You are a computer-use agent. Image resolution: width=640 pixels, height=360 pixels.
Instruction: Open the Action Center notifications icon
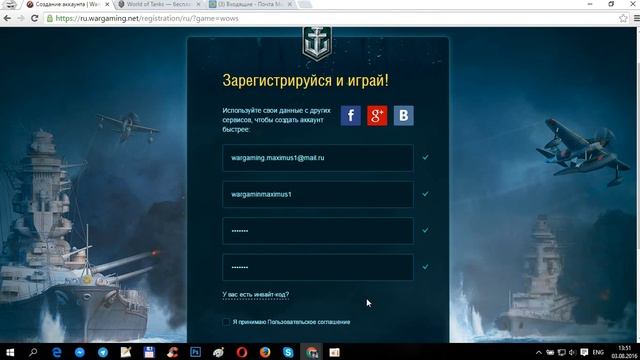[584, 352]
